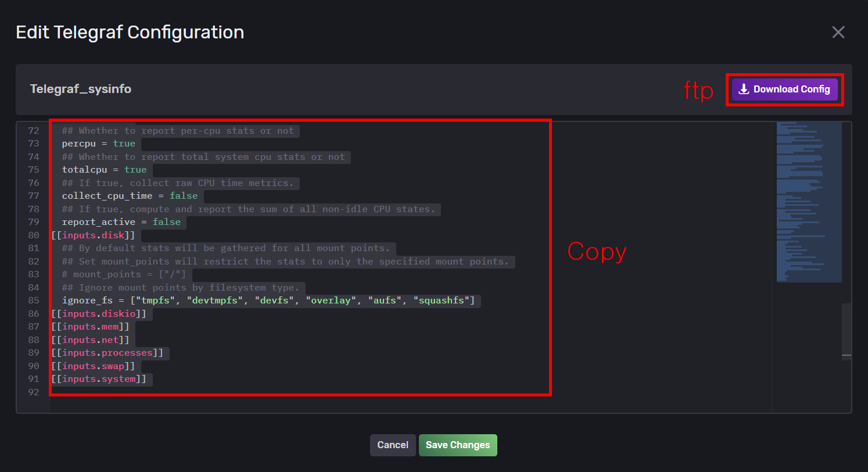This screenshot has height=472, width=868.
Task: Click the ignore_fs setting line
Action: 268,301
